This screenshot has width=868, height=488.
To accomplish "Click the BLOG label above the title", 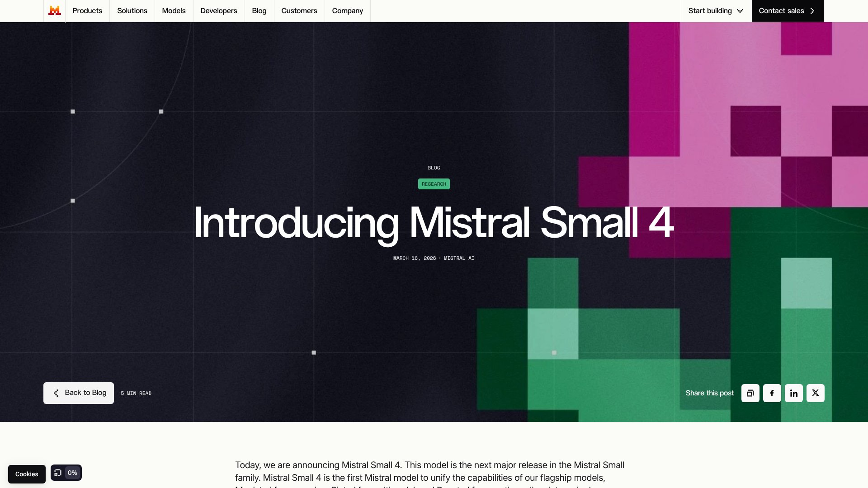I will tap(434, 168).
